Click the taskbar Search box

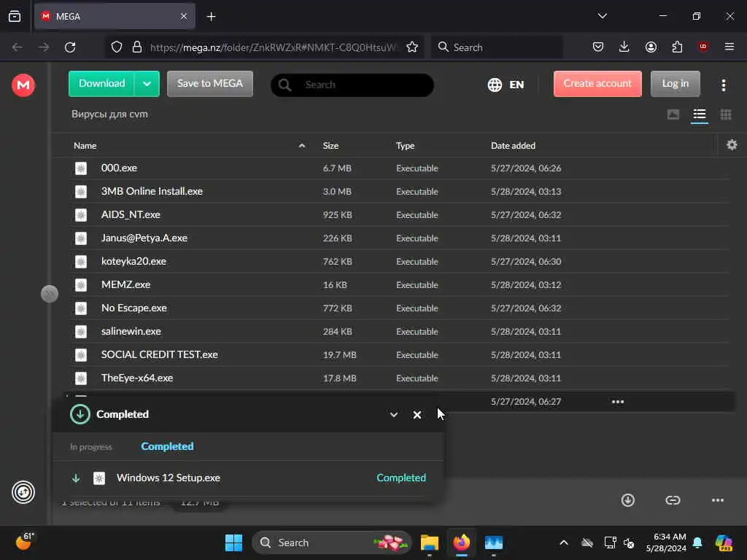[x=332, y=542]
